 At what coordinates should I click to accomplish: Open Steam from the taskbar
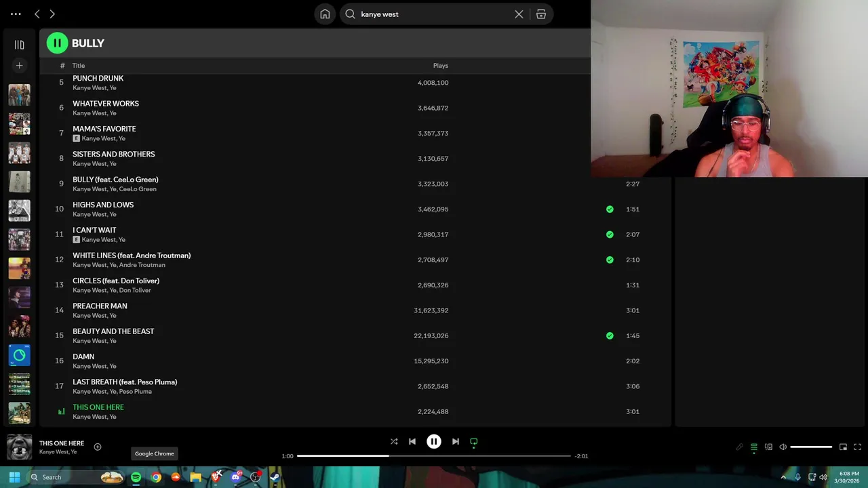[275, 477]
